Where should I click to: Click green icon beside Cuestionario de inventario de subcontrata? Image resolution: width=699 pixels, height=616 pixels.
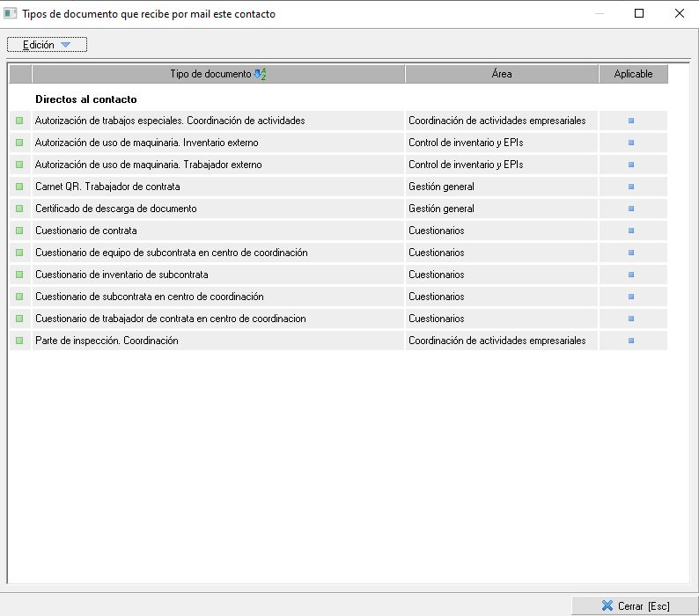(19, 275)
